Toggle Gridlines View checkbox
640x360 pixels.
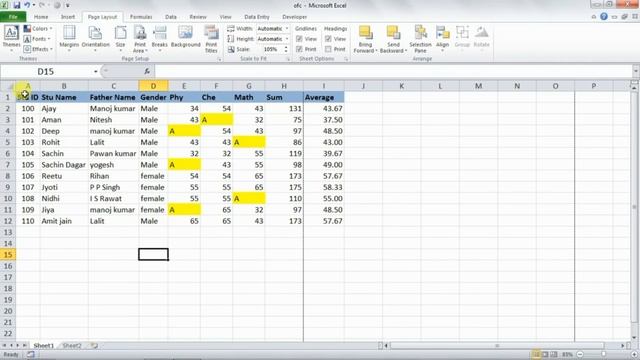click(299, 39)
